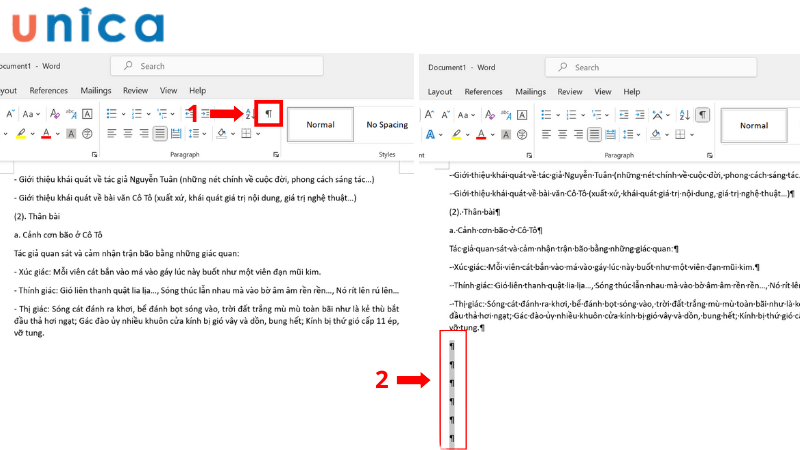
Task: Click Numbering list icon in left window
Action: coord(136,113)
